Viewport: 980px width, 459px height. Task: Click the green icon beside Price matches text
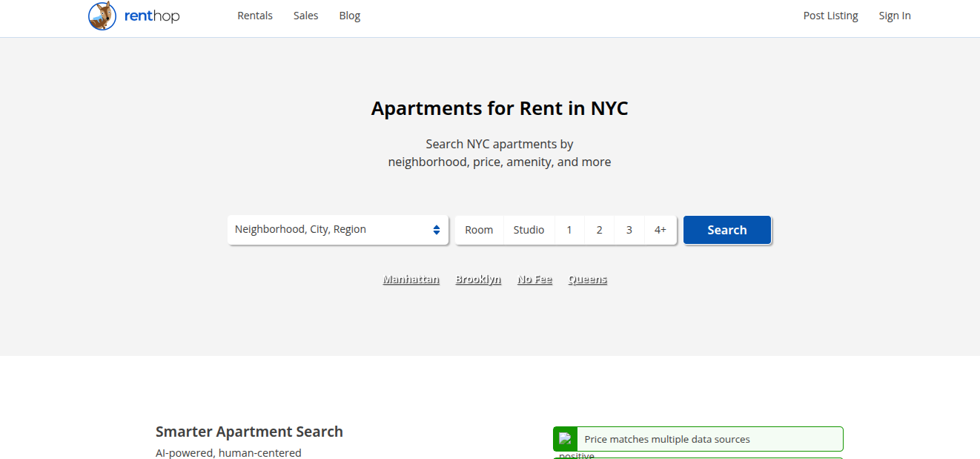(566, 439)
